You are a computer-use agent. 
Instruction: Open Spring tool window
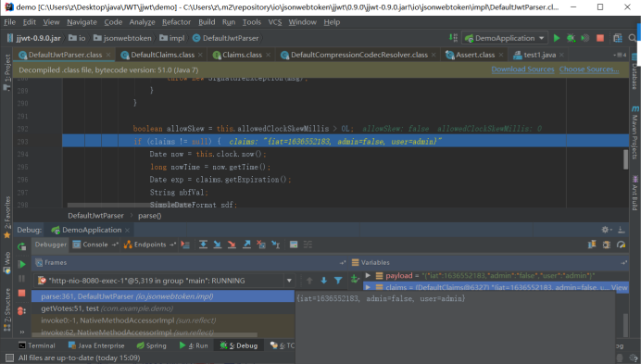pos(152,345)
